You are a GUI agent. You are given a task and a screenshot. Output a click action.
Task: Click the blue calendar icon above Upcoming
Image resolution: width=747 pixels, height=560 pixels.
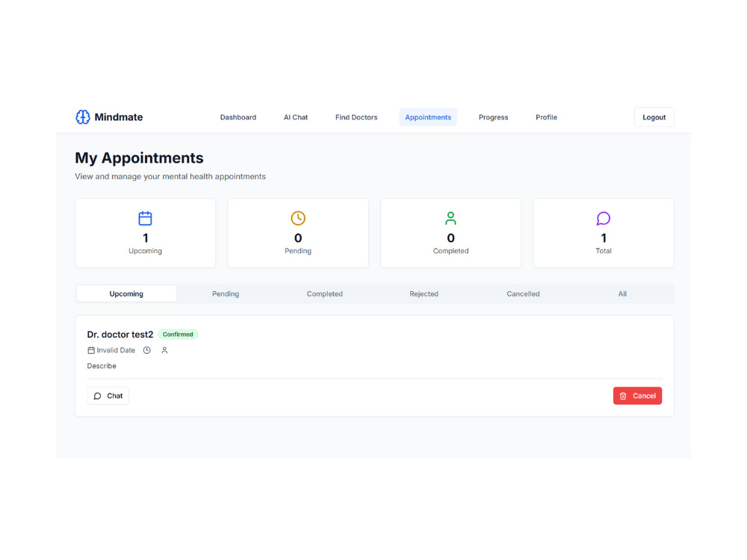[146, 218]
